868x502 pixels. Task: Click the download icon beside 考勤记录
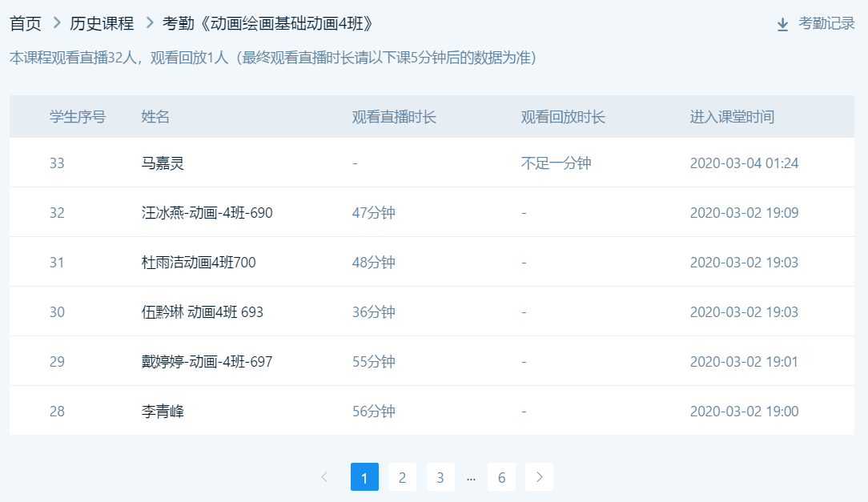point(783,24)
